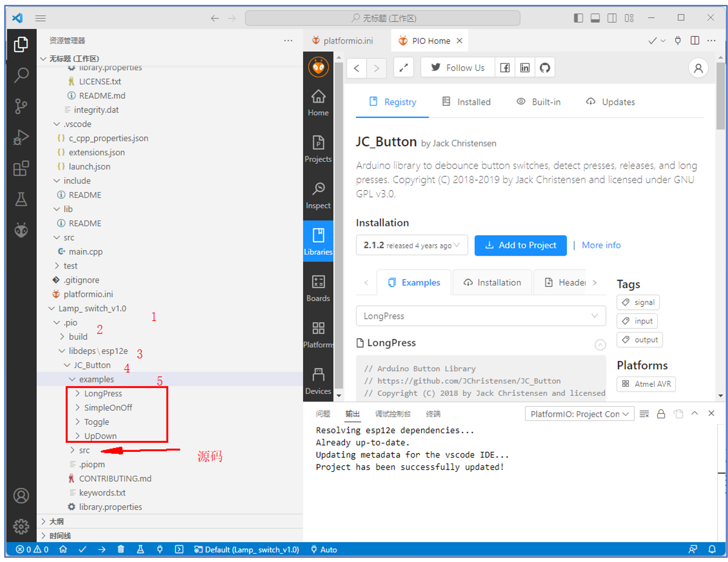728x562 pixels.
Task: Open Devices section in PIO sidebar
Action: tap(318, 381)
